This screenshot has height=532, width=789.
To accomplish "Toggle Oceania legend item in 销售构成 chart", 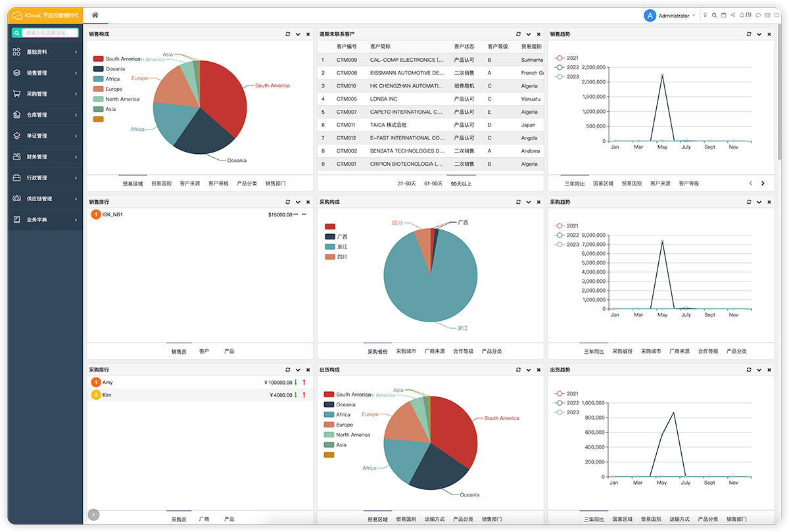I will click(x=114, y=69).
